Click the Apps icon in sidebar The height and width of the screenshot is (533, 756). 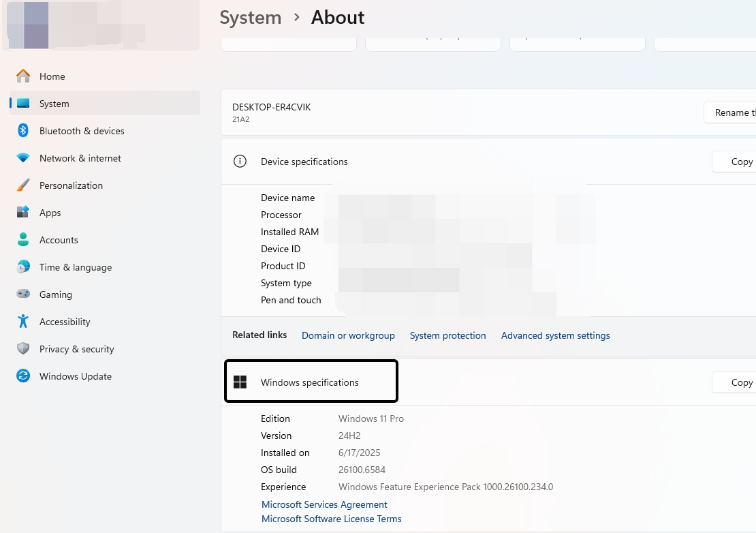[x=22, y=212]
